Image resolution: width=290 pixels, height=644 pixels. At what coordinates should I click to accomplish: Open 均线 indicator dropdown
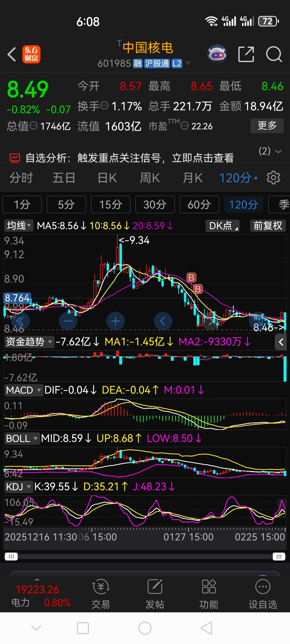click(19, 226)
